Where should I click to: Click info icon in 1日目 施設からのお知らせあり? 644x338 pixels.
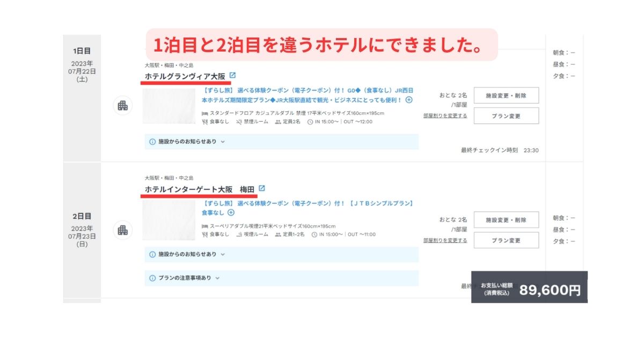(x=152, y=142)
